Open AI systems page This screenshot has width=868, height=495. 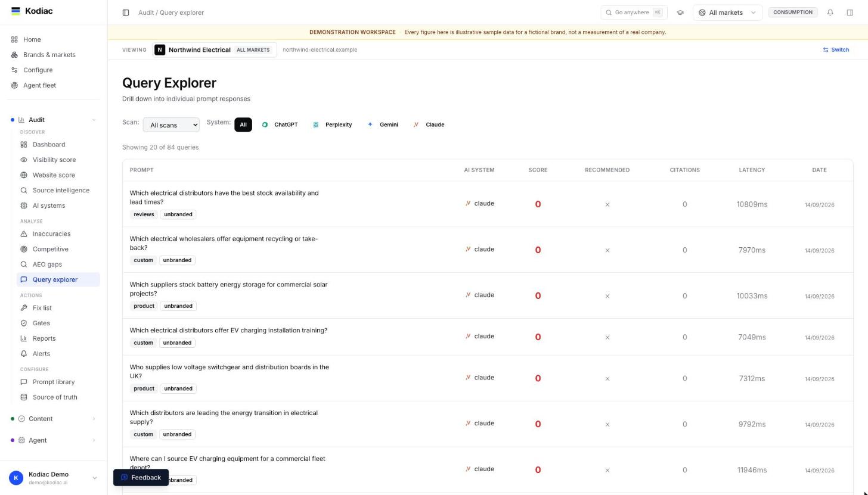point(58,206)
